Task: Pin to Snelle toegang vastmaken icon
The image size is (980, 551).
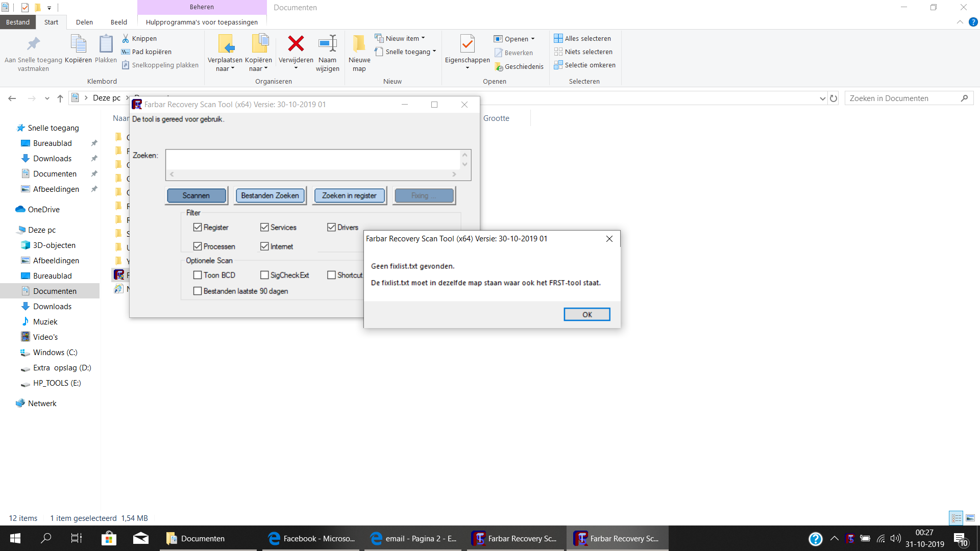Action: (x=33, y=44)
